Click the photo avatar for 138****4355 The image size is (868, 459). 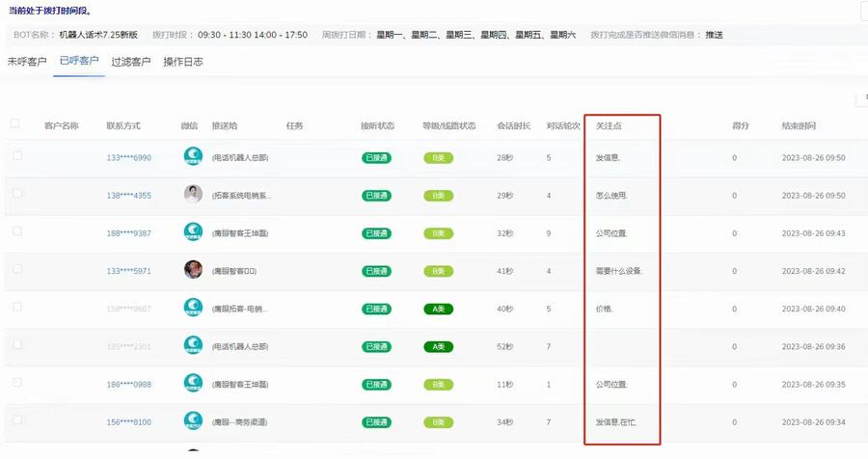point(193,195)
